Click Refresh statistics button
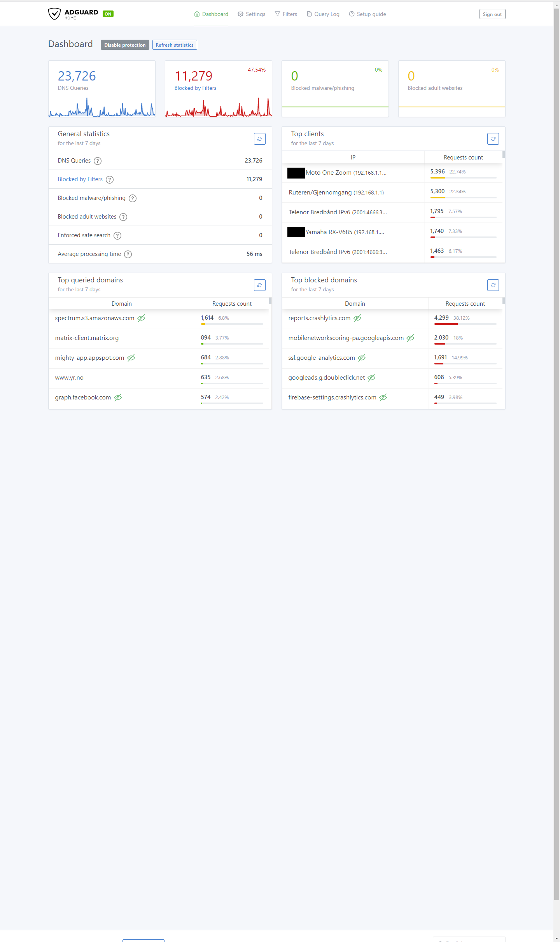Viewport: 560px width, 942px height. click(175, 45)
